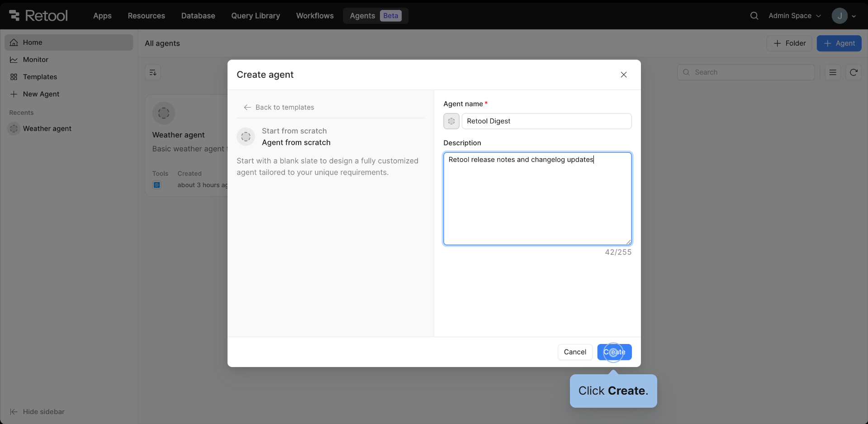
Task: Close the Create agent dialog
Action: pos(624,75)
